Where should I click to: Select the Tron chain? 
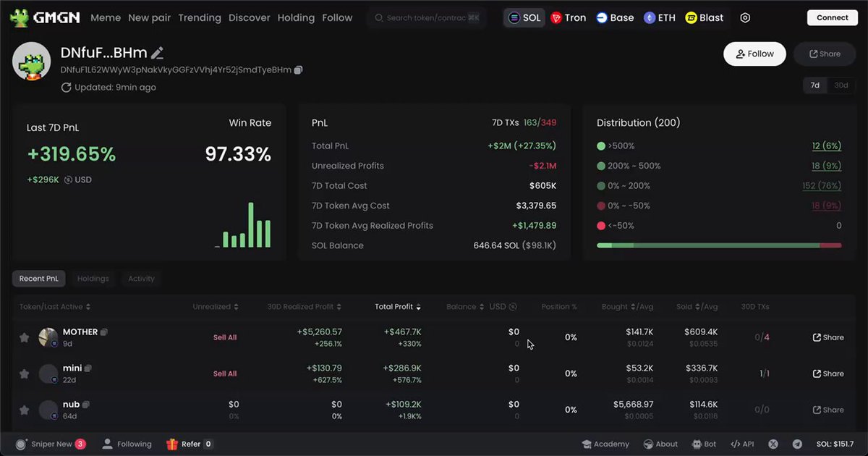568,18
